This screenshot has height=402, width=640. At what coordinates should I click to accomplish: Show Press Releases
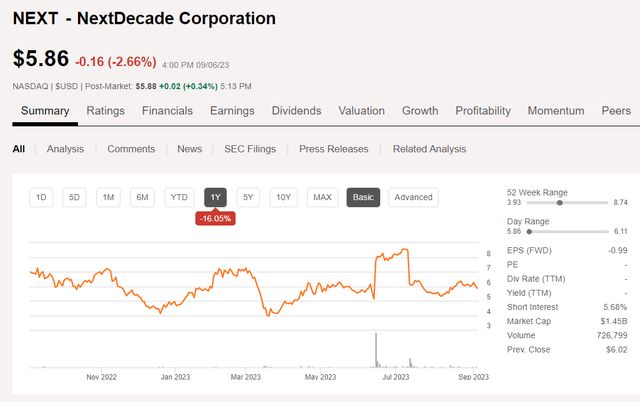(x=333, y=149)
